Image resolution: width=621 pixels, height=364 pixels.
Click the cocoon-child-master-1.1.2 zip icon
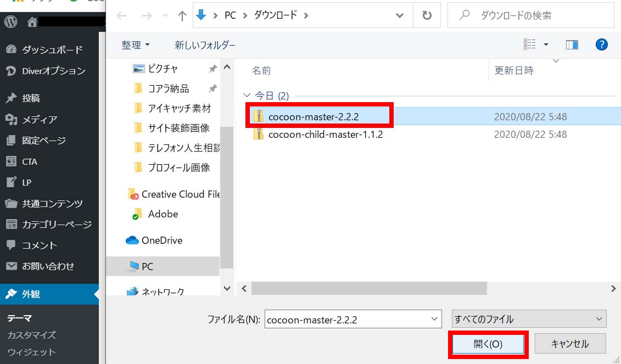(259, 135)
